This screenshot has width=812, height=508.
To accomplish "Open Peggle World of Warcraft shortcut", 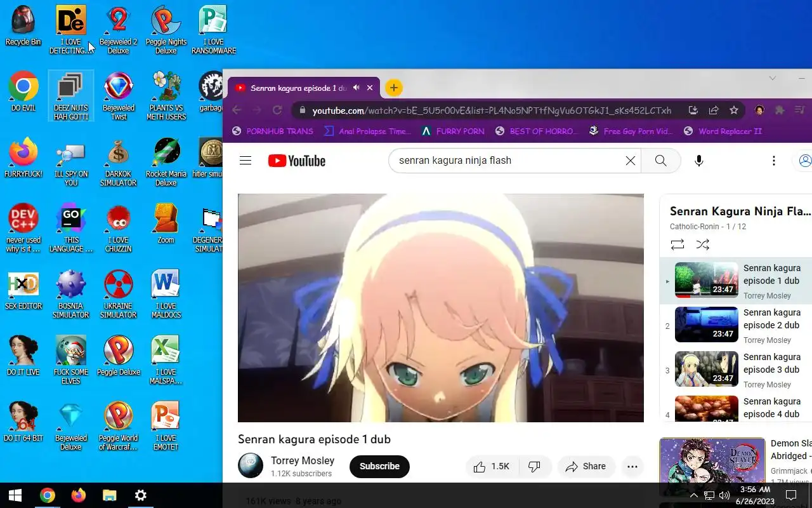I will tap(119, 426).
